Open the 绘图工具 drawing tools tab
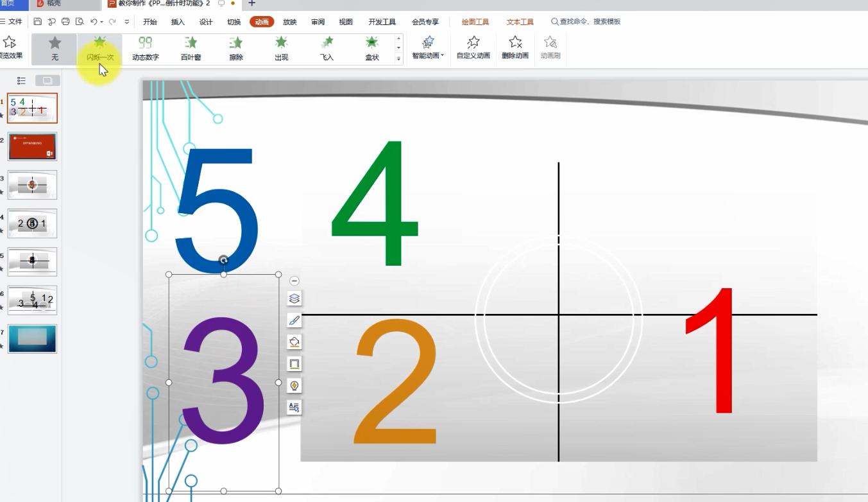The width and height of the screenshot is (868, 502). click(x=475, y=22)
